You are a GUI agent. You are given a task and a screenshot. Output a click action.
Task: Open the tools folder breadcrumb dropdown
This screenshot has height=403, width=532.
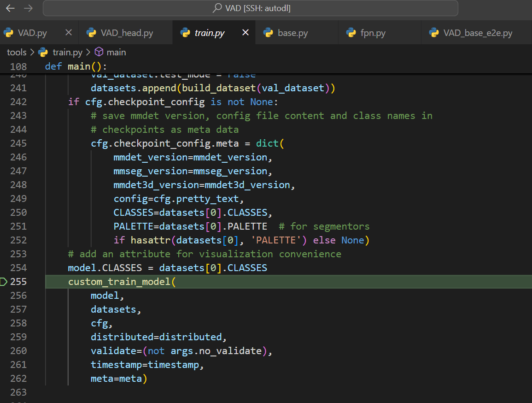(x=17, y=52)
